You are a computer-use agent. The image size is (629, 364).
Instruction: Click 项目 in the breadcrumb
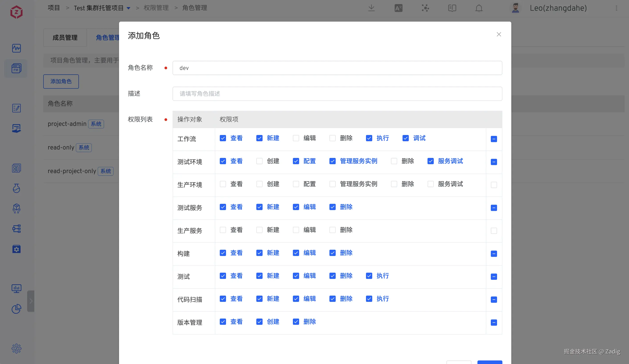tap(54, 8)
